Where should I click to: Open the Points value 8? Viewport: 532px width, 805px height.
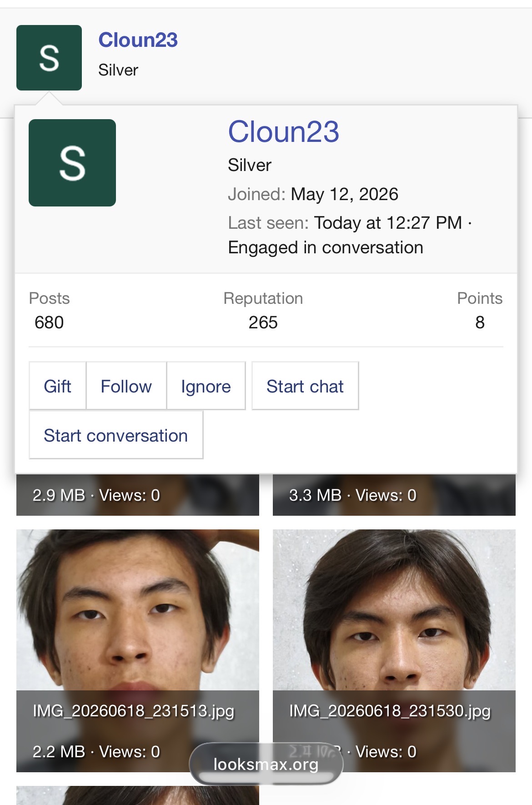click(480, 322)
